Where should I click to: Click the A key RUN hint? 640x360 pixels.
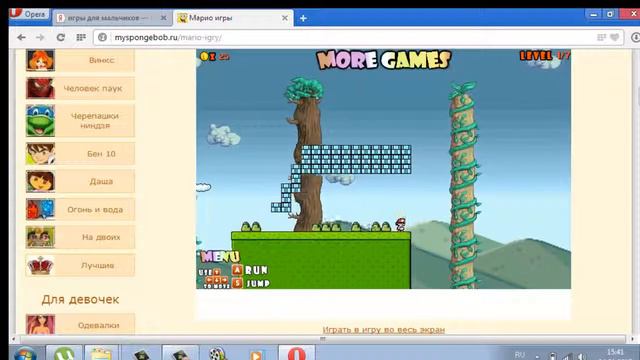click(x=250, y=270)
